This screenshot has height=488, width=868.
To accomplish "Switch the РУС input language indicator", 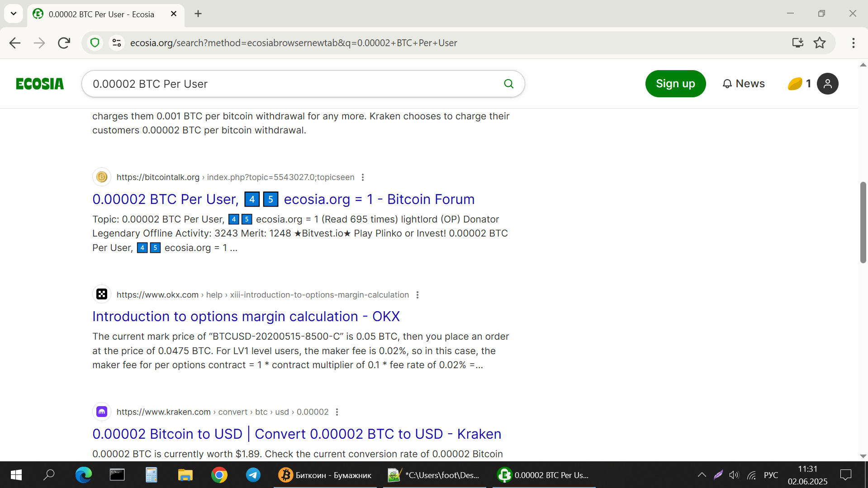I will 771,475.
